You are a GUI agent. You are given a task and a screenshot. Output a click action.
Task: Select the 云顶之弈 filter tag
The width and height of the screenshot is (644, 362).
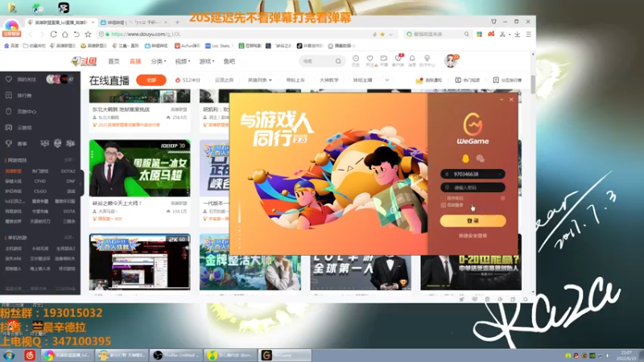pyautogui.click(x=224, y=80)
